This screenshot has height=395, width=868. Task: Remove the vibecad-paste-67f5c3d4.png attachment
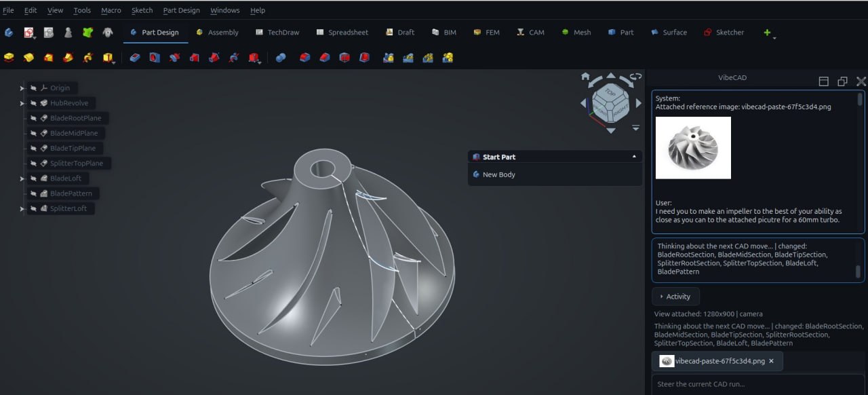771,361
